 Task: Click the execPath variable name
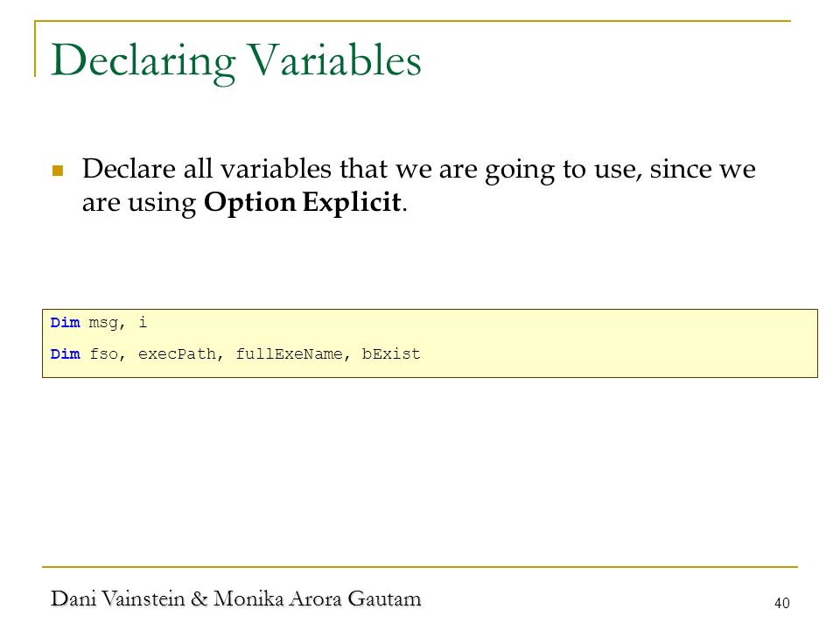coord(177,354)
